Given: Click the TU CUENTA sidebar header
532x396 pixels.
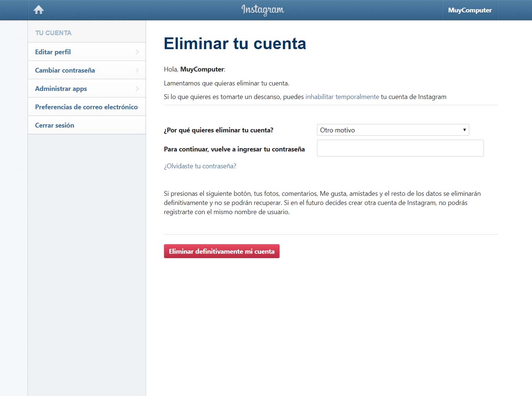Looking at the screenshot, I should tap(53, 33).
